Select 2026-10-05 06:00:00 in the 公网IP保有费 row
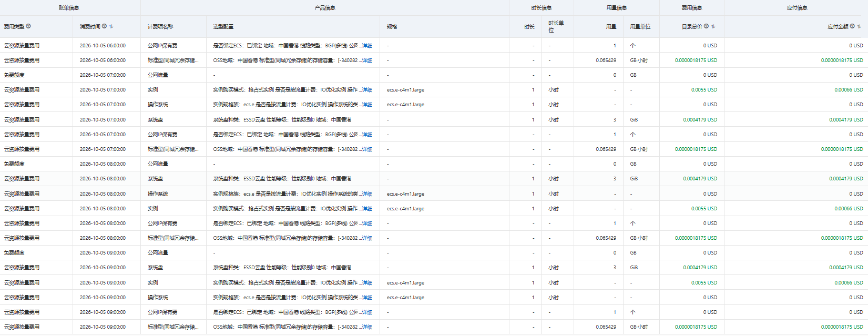868x336 pixels. coord(103,46)
